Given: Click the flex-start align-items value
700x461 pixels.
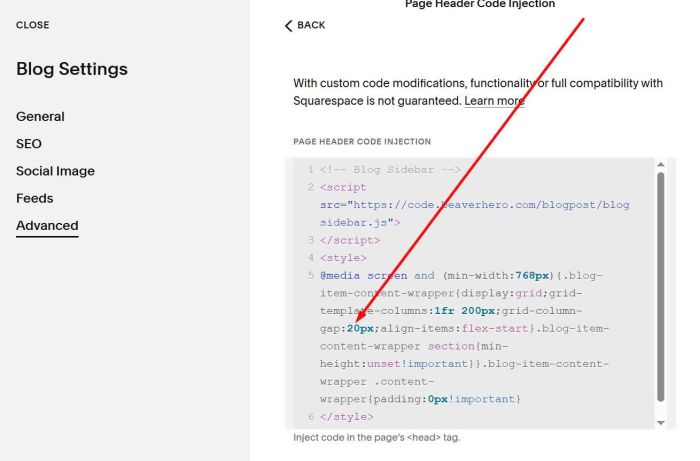Looking at the screenshot, I should click(x=495, y=328).
